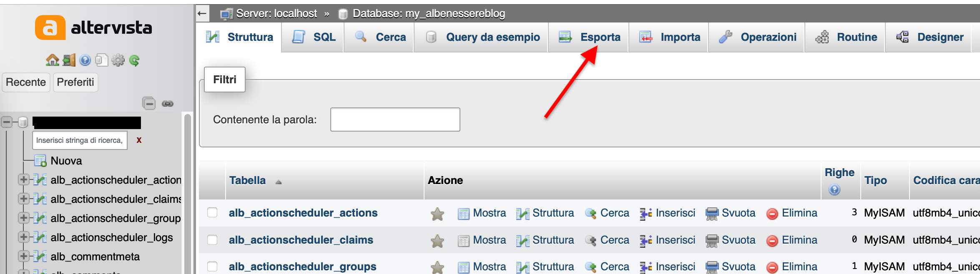Image resolution: width=980 pixels, height=274 pixels.
Task: Click Inserisci icon in alb_actionscheduler_actions row
Action: (646, 214)
